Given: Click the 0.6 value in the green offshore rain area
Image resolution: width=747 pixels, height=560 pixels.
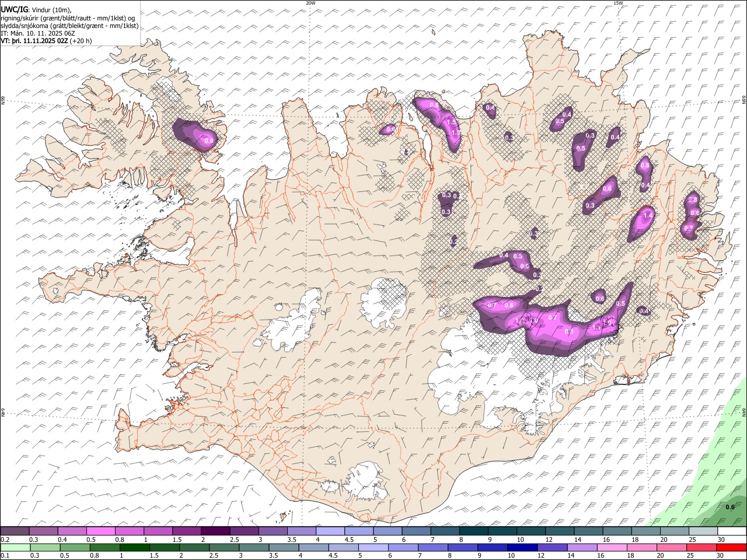Looking at the screenshot, I should coord(730,507).
